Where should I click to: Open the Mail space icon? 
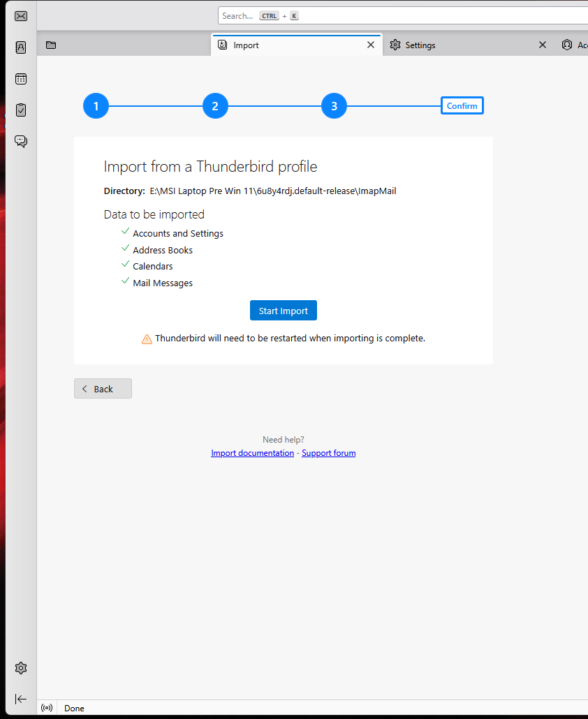(21, 16)
